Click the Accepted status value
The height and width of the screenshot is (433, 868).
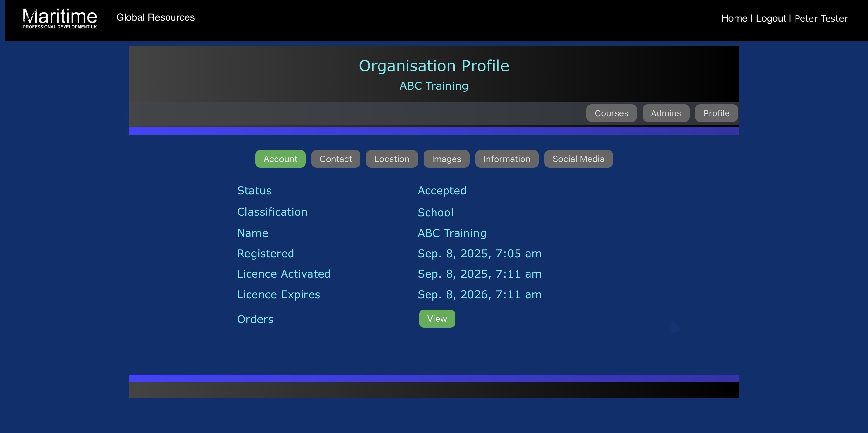(442, 191)
